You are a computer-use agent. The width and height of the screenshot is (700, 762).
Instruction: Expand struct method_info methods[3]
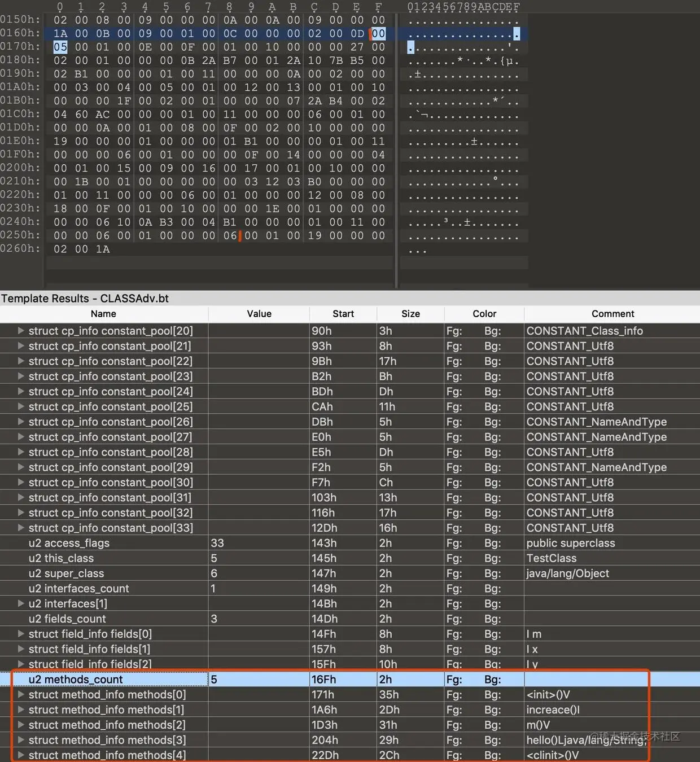tap(21, 740)
